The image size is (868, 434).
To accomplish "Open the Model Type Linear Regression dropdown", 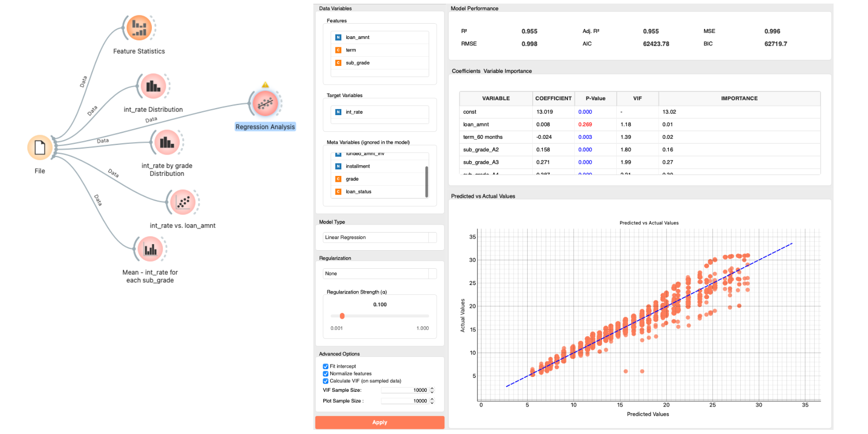I will click(379, 238).
